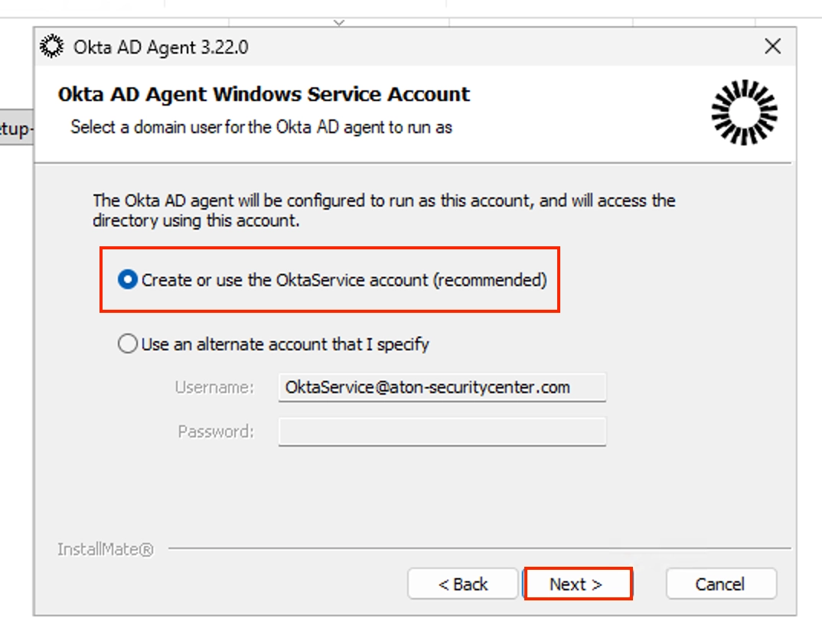The image size is (822, 644).
Task: Close the Okta AD Agent 3.22.0 dialog
Action: pyautogui.click(x=773, y=46)
